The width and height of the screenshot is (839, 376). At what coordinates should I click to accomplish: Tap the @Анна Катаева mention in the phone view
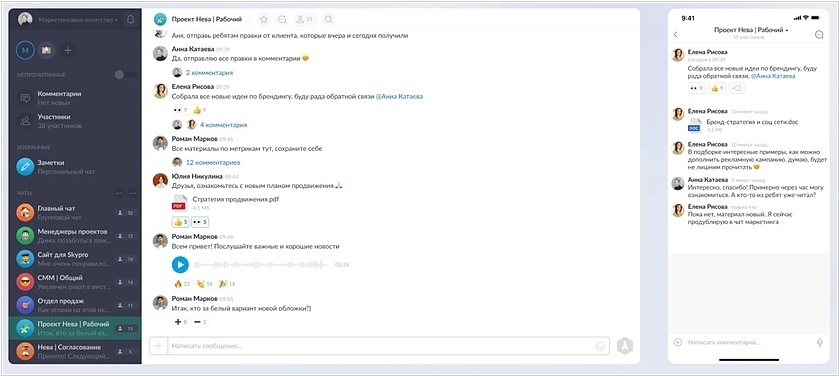(x=773, y=76)
